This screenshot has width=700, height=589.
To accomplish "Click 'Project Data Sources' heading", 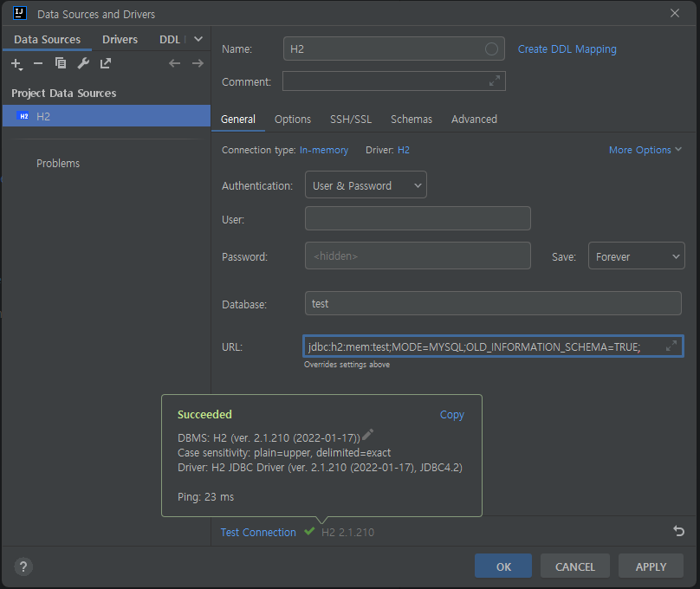I will point(64,94).
